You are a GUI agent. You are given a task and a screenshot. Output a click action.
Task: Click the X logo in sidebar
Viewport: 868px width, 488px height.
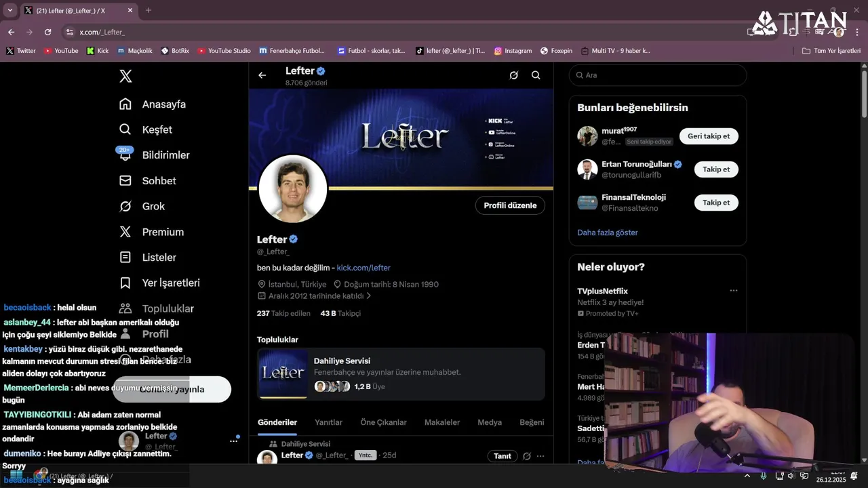click(125, 76)
